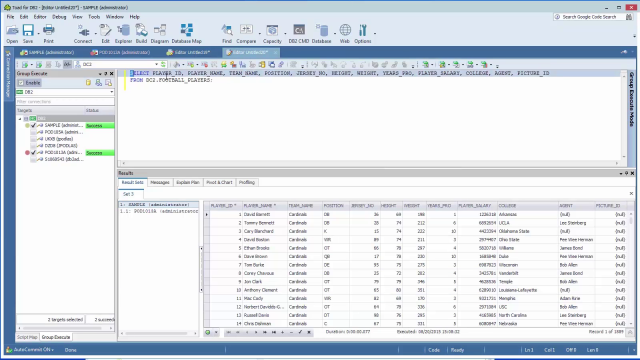Open the Window menu
The height and width of the screenshot is (360, 640).
[114, 17]
